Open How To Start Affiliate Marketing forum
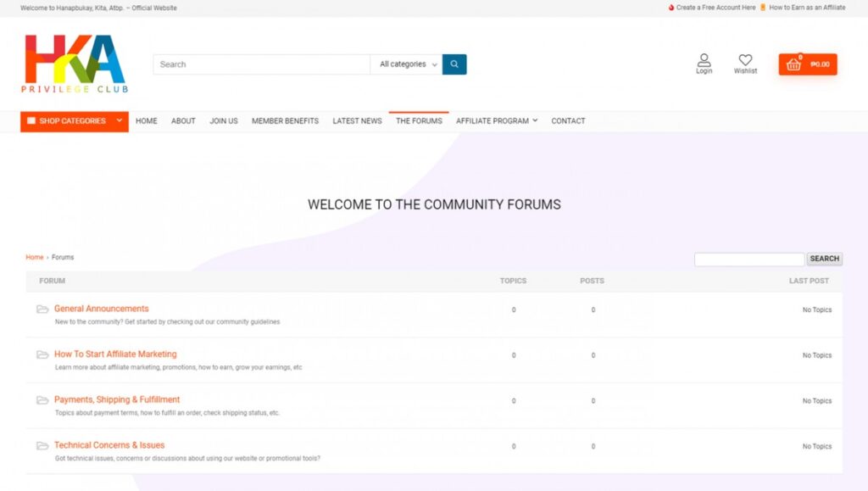Screen dimensions: 868x491 click(115, 354)
